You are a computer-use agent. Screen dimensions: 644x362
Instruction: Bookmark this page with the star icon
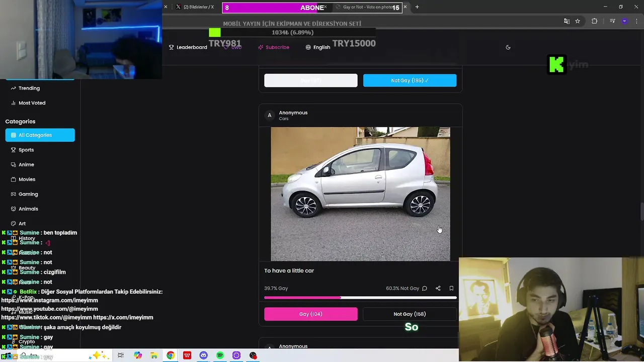(x=578, y=21)
